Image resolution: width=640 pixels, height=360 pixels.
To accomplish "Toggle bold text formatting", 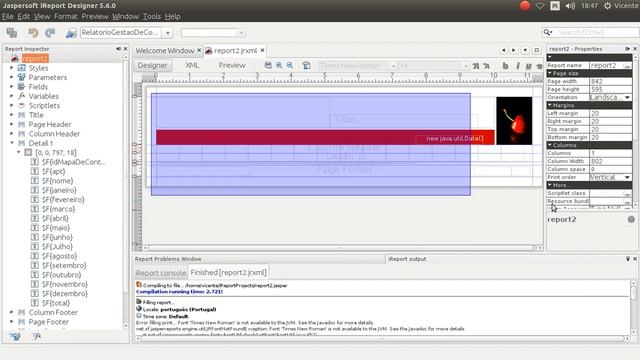I will click(505, 66).
